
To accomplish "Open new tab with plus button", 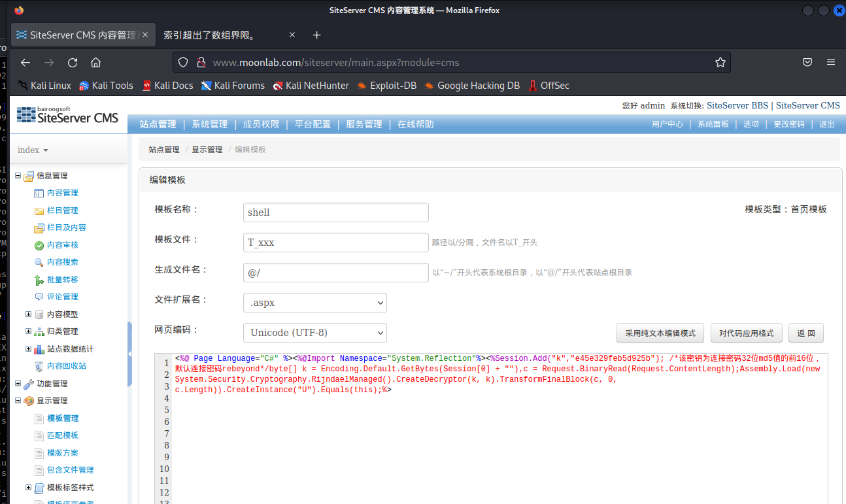I will pos(316,35).
